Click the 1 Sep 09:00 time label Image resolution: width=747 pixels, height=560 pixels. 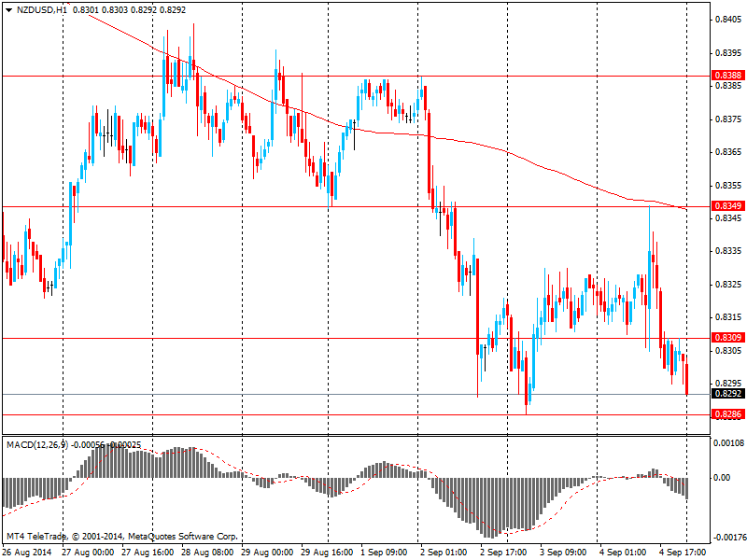[x=384, y=553]
